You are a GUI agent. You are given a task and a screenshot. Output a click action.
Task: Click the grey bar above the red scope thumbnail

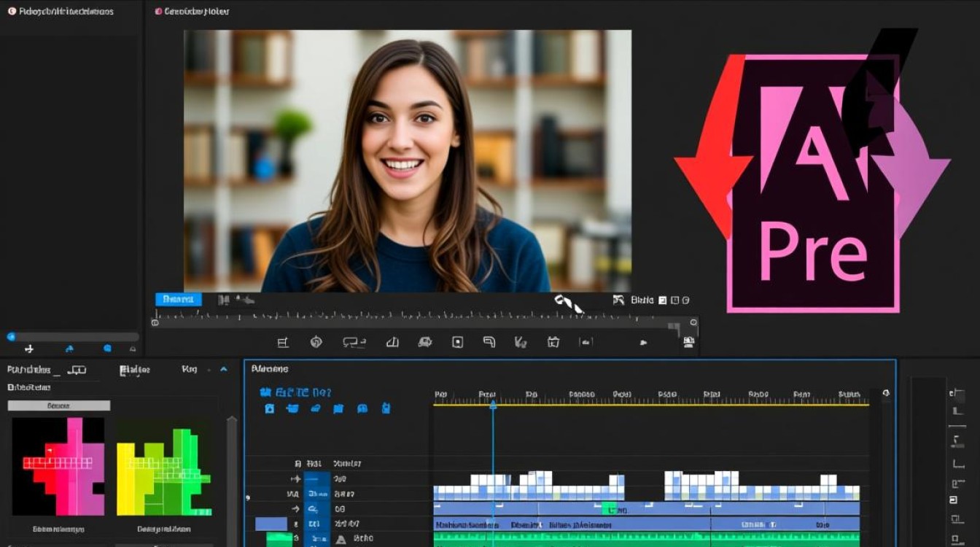click(x=59, y=406)
